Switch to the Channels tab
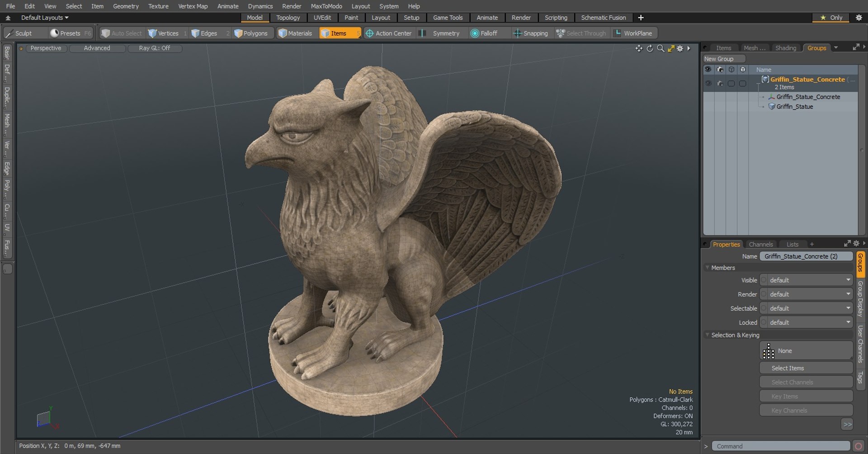The width and height of the screenshot is (868, 454). [761, 244]
